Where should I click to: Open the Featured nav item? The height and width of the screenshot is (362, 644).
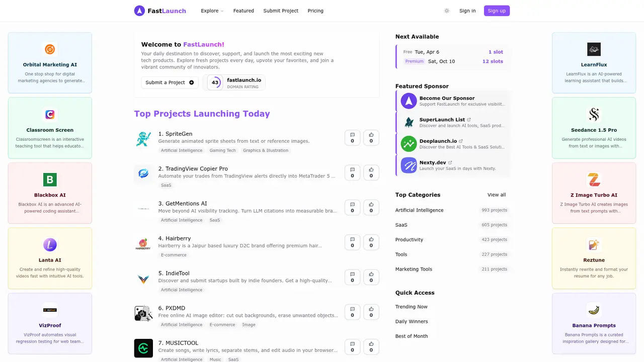coord(244,11)
